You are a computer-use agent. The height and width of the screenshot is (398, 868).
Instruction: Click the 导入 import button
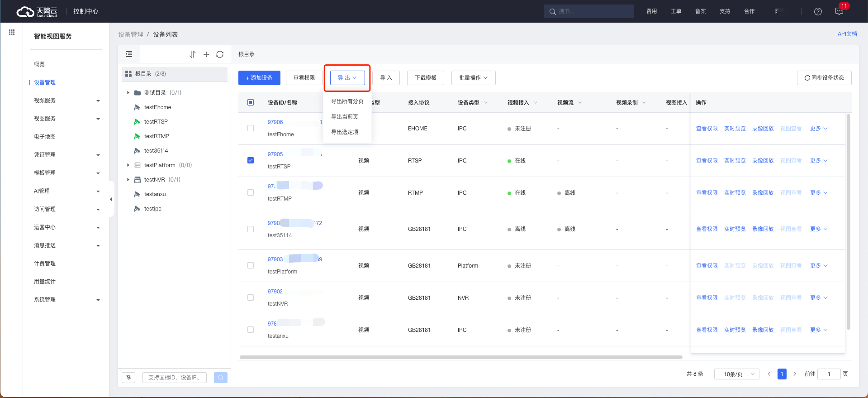386,78
